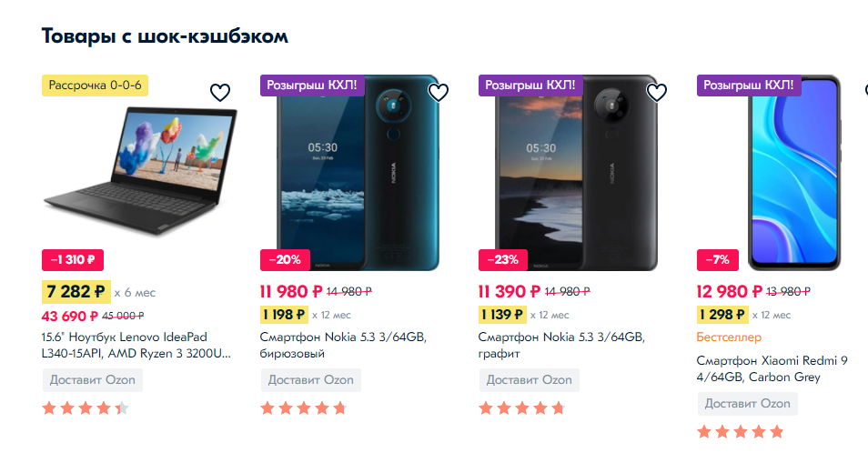
Task: Click the Рассрочка 0-0-6 badge
Action: point(95,86)
